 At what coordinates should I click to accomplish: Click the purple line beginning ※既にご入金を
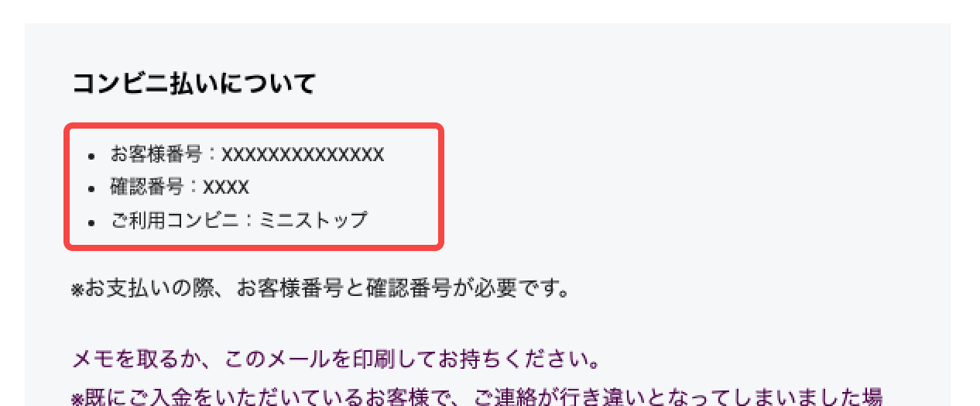477,397
